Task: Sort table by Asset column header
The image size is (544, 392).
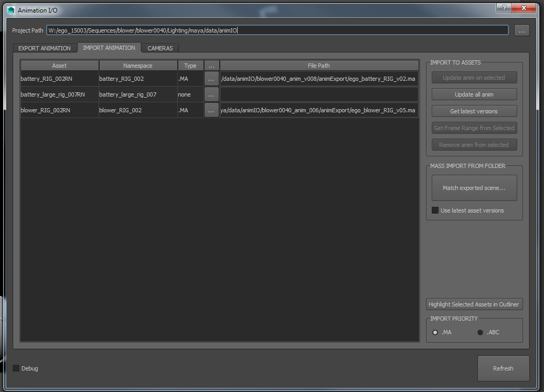Action: (59, 66)
